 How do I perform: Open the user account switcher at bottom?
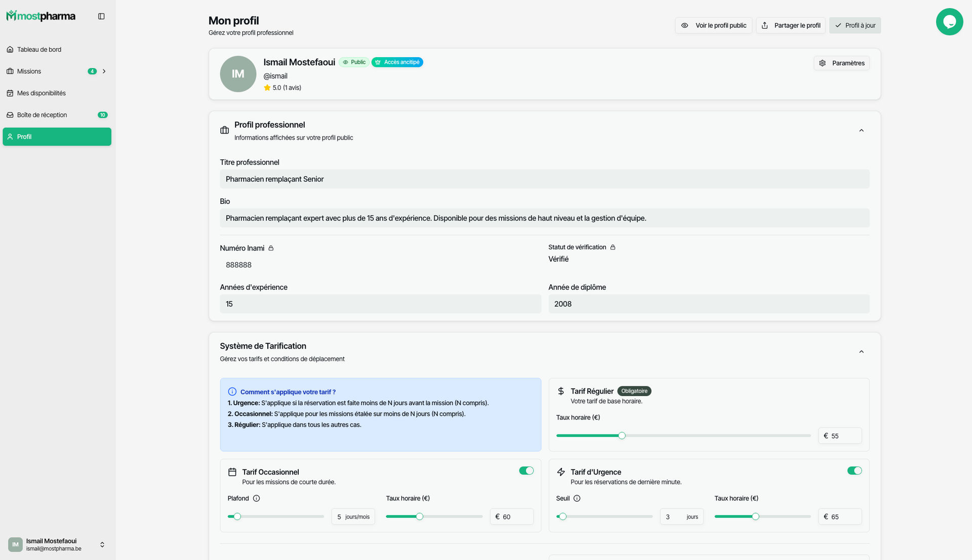pos(102,545)
